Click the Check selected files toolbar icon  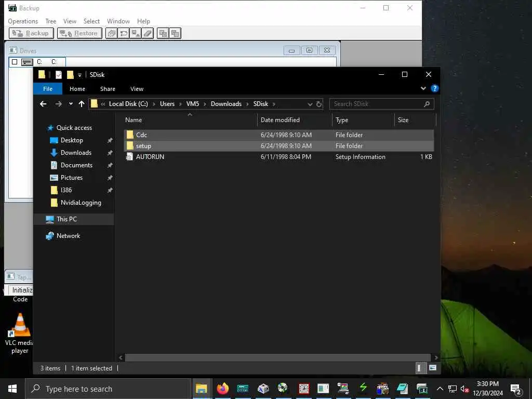coord(163,33)
